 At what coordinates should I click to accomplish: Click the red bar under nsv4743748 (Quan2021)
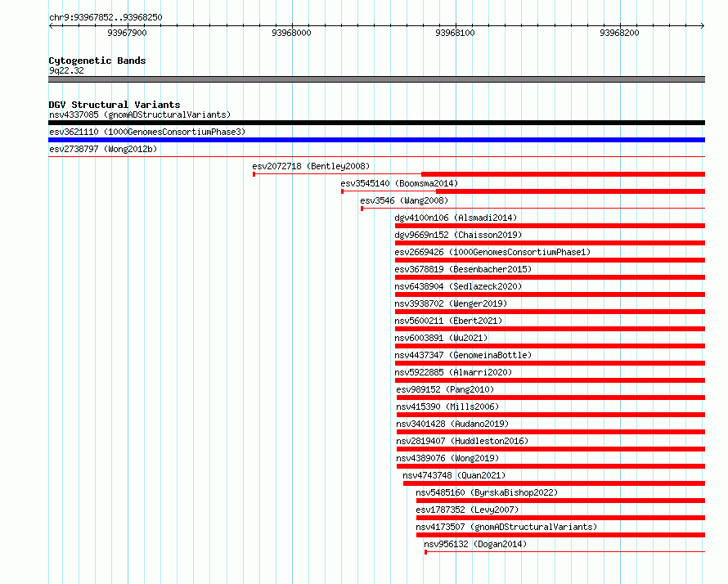[x=555, y=483]
